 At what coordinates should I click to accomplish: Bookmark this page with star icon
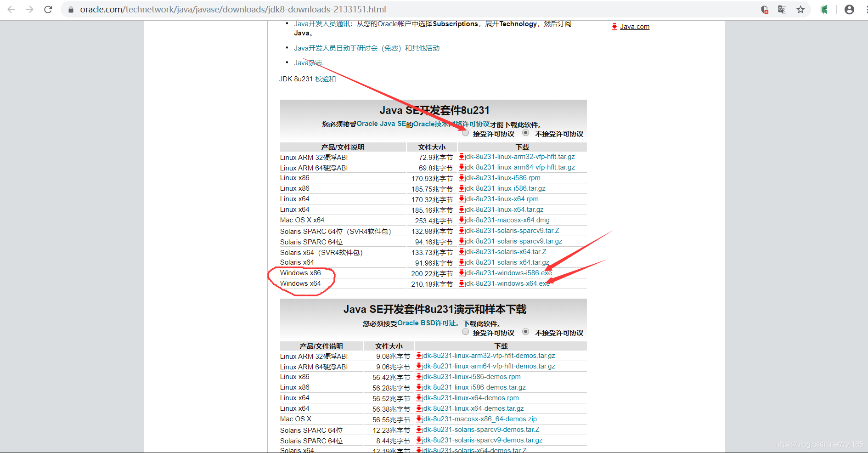coord(800,9)
